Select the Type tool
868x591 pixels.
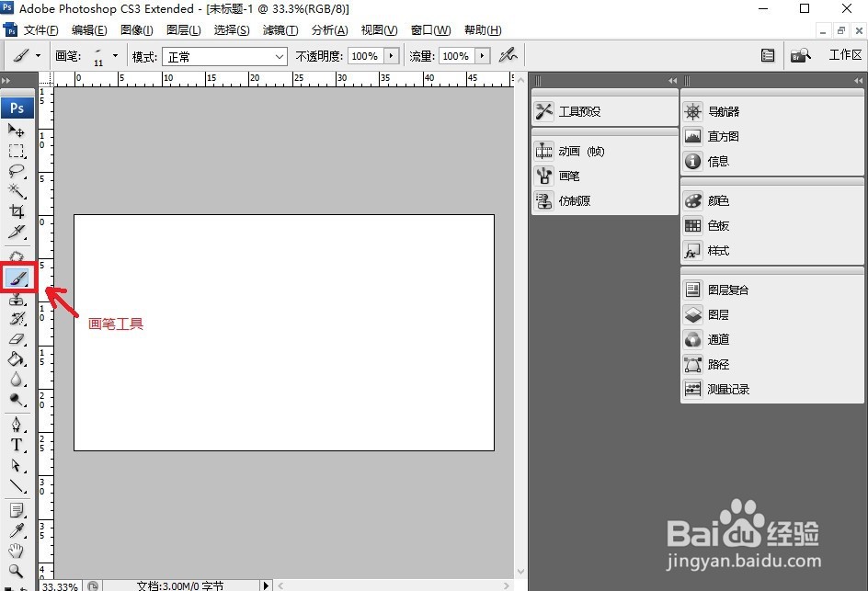(16, 445)
